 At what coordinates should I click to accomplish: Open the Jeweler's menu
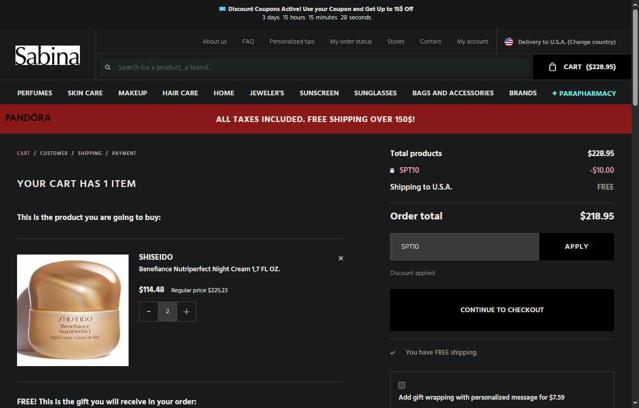click(267, 93)
